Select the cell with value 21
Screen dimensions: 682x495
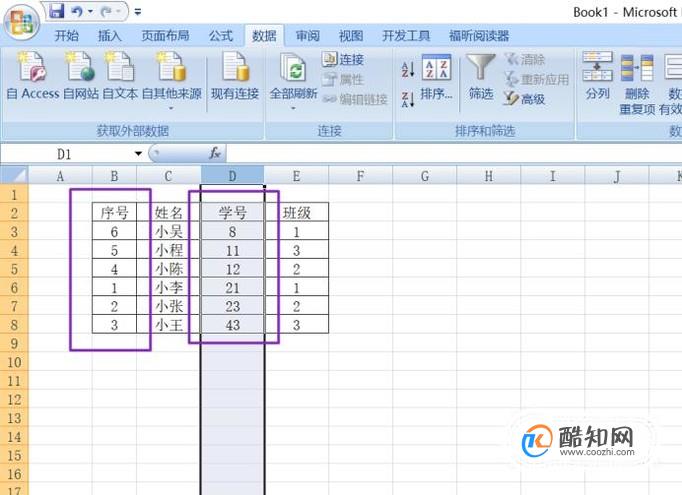pos(232,288)
